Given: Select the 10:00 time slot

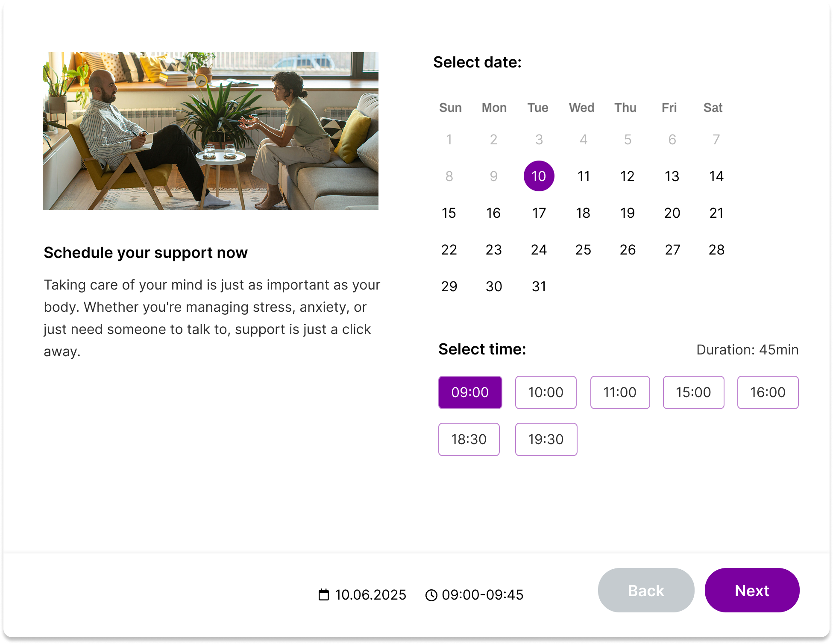Looking at the screenshot, I should (x=546, y=392).
